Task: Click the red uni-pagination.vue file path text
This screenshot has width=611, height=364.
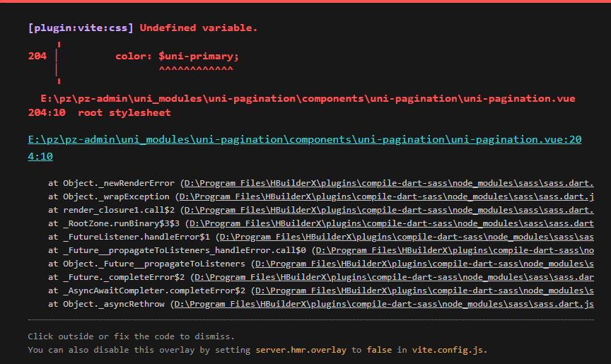Action: 308,99
